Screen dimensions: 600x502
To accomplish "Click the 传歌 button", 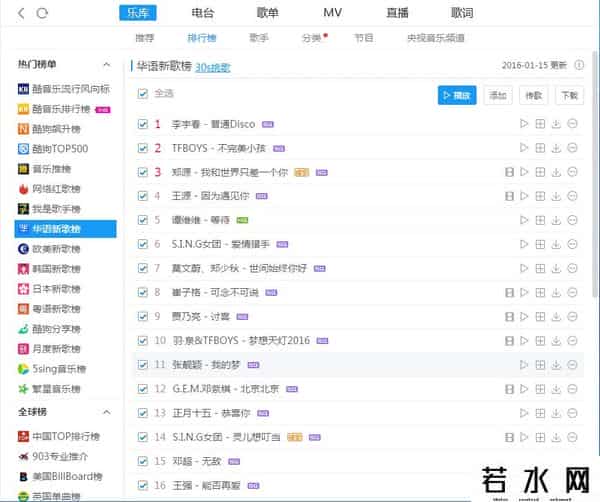I will pyautogui.click(x=533, y=95).
